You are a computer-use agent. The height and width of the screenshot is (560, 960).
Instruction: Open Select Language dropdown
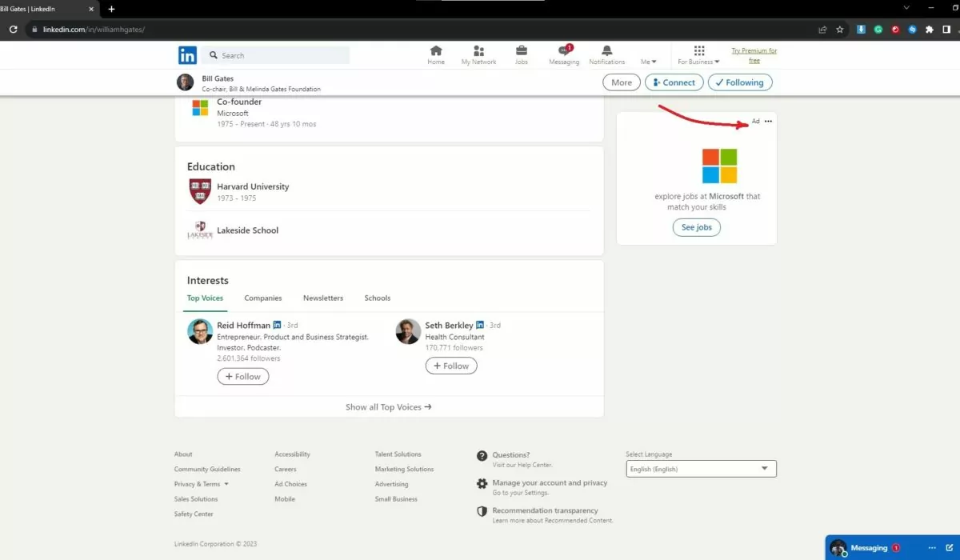coord(701,469)
